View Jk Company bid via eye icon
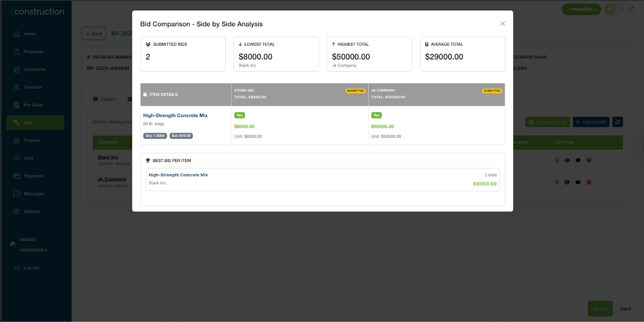 point(567,182)
